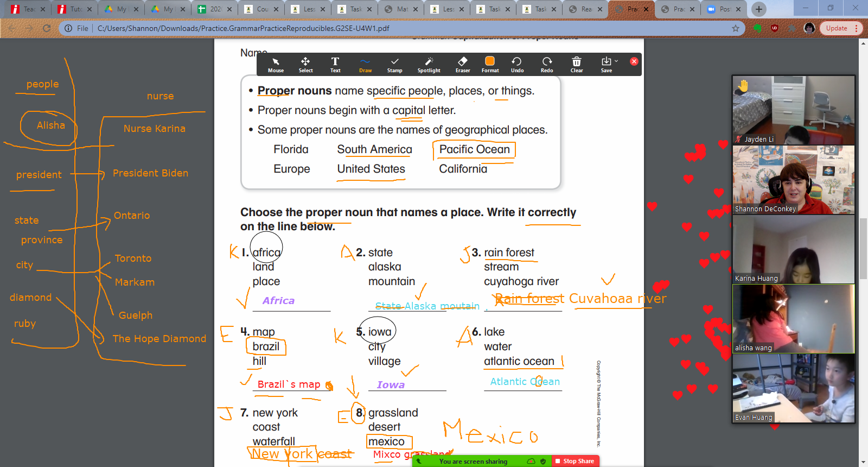Open a new browser tab
Viewport: 868px width, 467px height.
coord(759,9)
